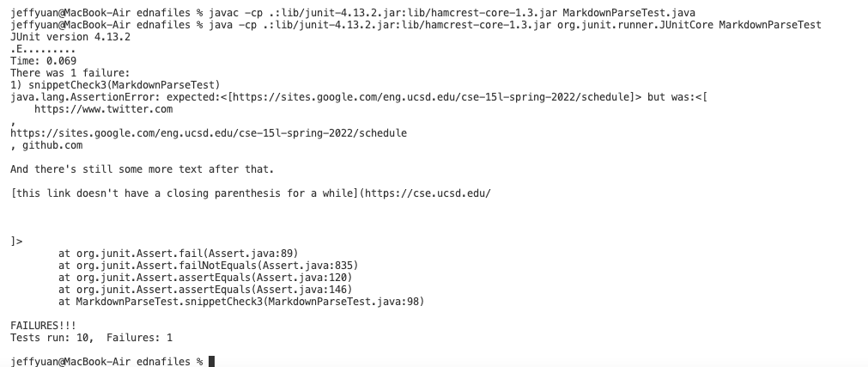Click the twitter.com URL in the output
868x367 pixels.
[x=104, y=109]
